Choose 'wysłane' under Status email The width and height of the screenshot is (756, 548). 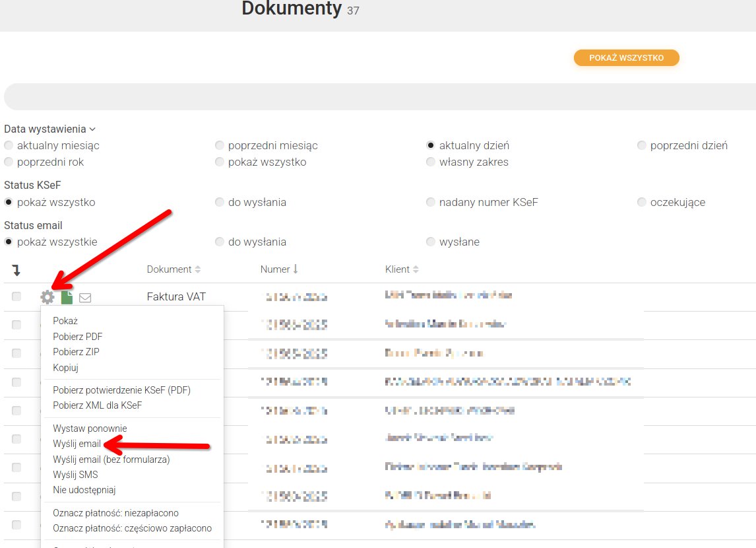click(x=431, y=242)
